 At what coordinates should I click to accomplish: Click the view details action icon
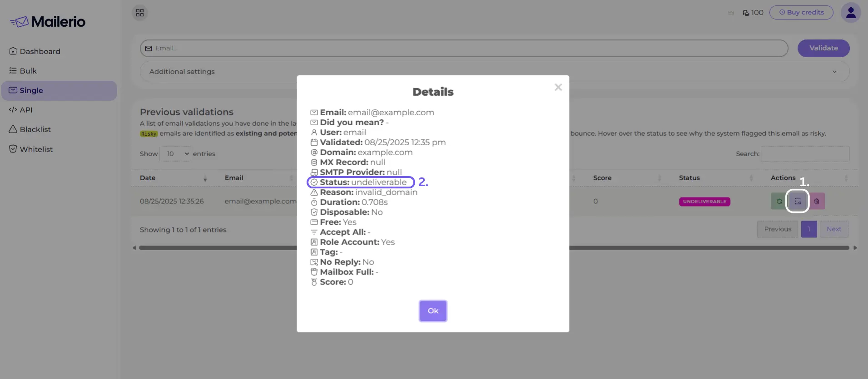(x=798, y=201)
